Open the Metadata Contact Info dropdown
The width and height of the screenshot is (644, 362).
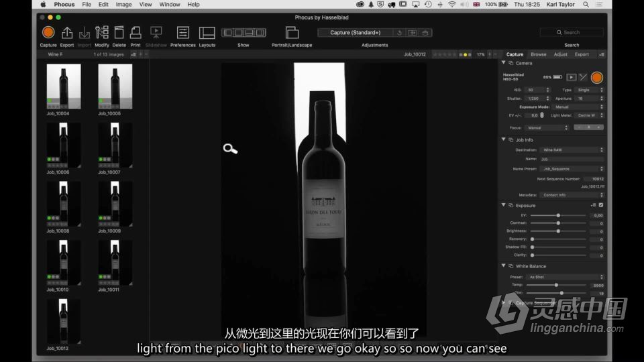tap(572, 195)
